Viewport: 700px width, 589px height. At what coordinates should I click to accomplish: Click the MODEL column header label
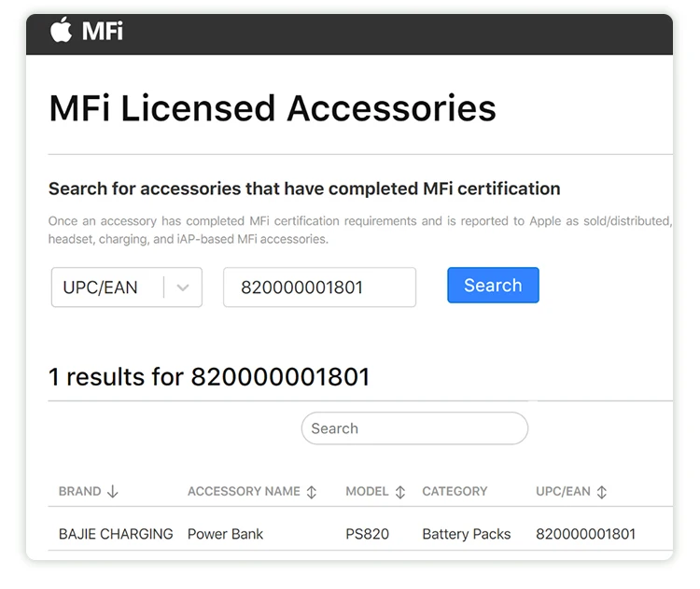point(367,491)
